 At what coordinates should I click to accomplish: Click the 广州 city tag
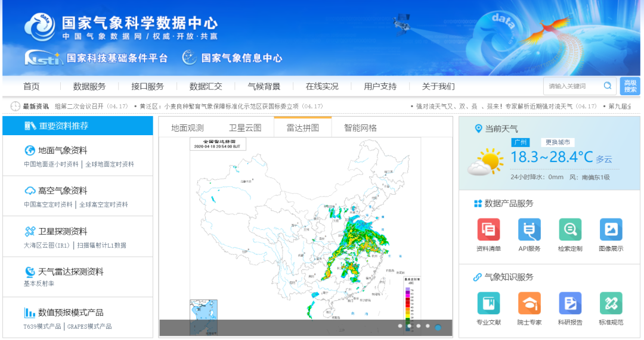(521, 142)
